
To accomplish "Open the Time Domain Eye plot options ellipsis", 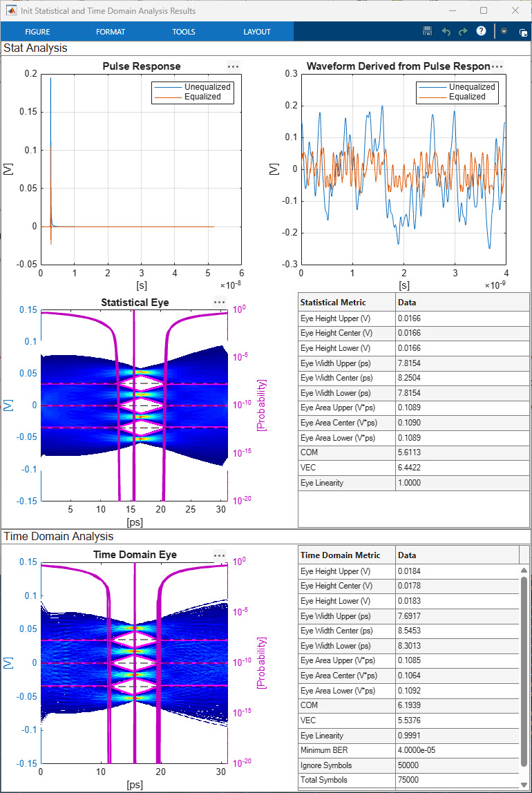I will point(219,555).
